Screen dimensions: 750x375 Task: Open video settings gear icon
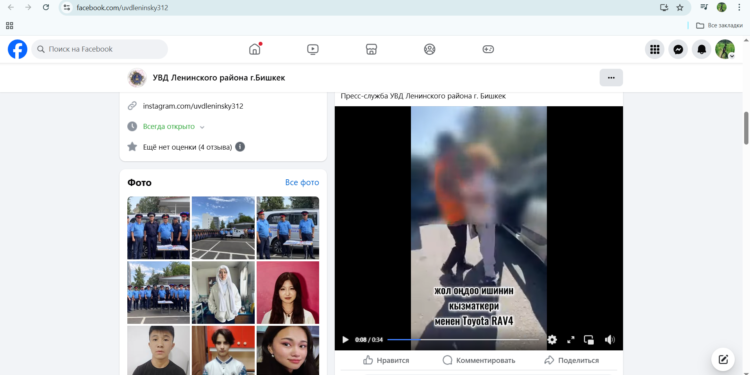pos(552,340)
